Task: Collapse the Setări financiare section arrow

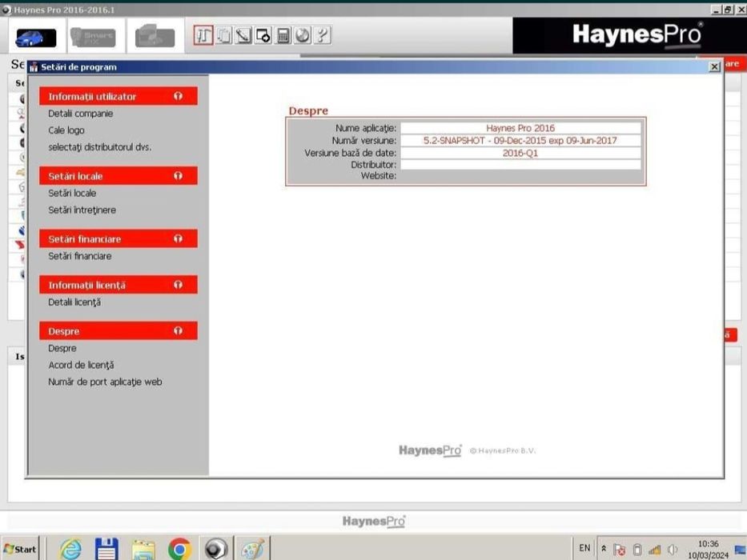Action: click(179, 238)
